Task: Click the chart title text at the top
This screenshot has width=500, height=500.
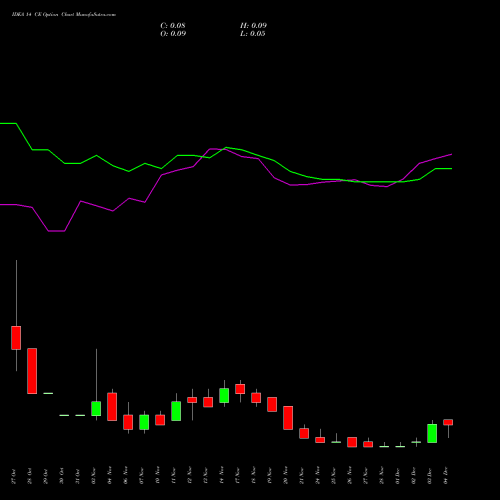Action: pyautogui.click(x=64, y=15)
